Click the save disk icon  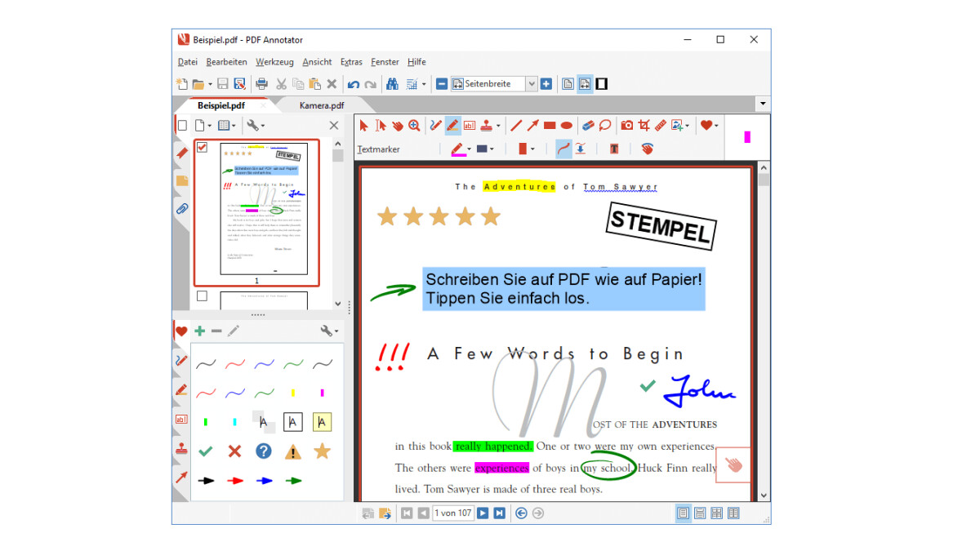(223, 84)
